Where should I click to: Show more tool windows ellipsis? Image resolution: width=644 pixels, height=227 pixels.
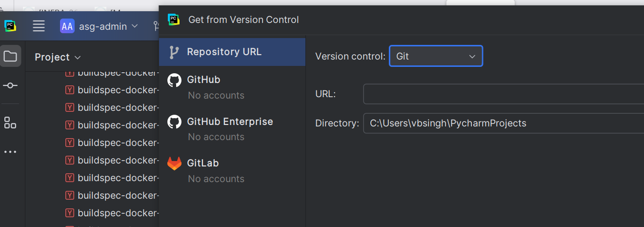[x=10, y=152]
